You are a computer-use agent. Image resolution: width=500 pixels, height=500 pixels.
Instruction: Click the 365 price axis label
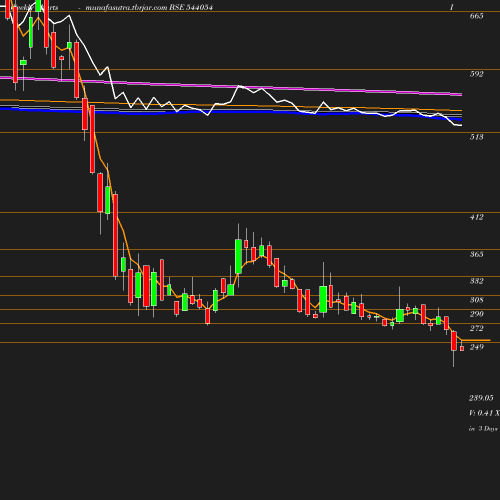(476, 254)
